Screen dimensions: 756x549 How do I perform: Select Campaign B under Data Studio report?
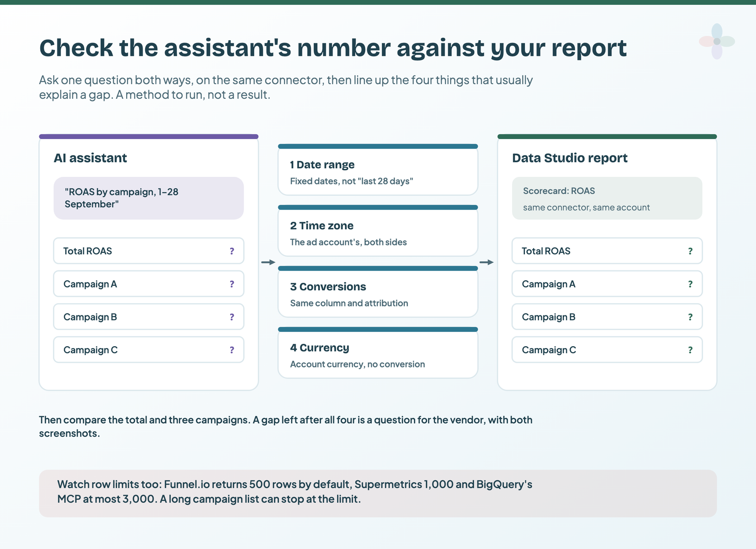coord(607,317)
